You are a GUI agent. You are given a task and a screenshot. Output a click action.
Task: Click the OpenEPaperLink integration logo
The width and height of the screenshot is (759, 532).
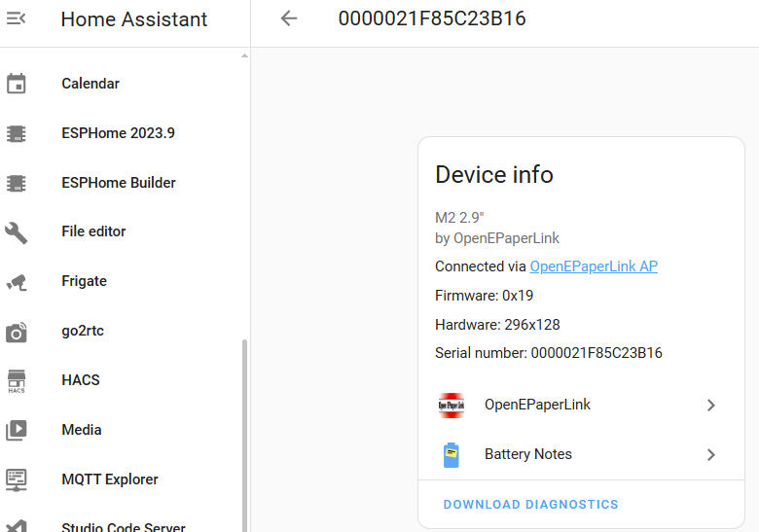click(452, 405)
